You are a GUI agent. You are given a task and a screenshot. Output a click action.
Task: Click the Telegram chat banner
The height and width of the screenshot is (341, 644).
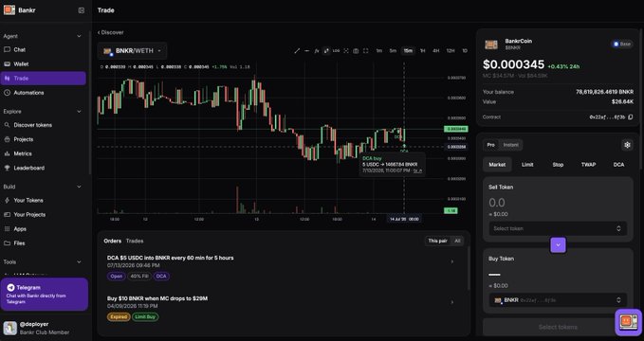point(45,295)
